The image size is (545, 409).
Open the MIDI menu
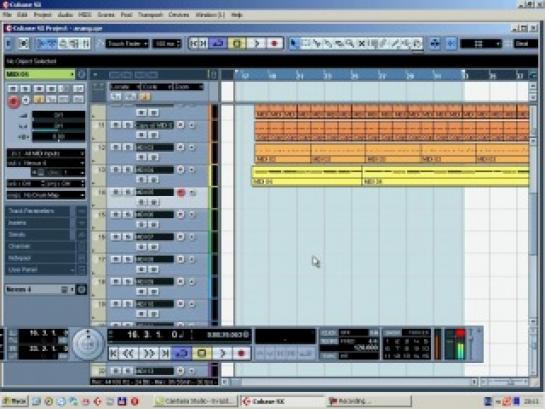tap(85, 15)
